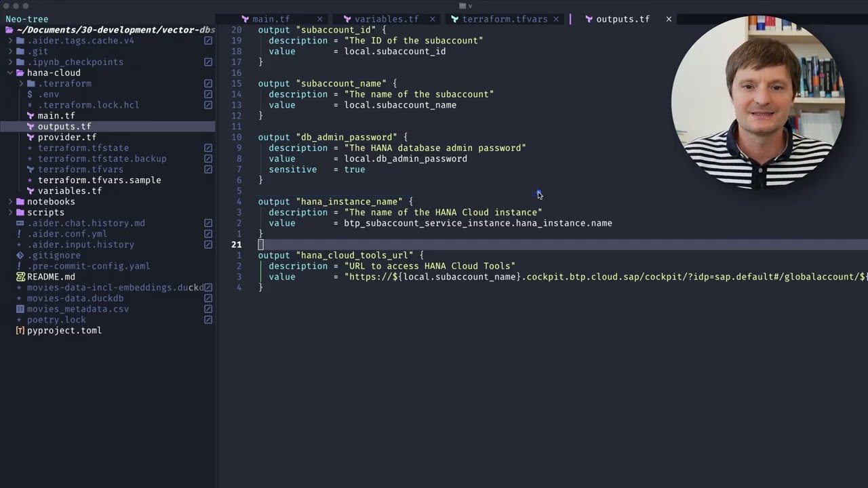Click the folder icon of scripts
This screenshot has width=868, height=488.
coord(20,213)
